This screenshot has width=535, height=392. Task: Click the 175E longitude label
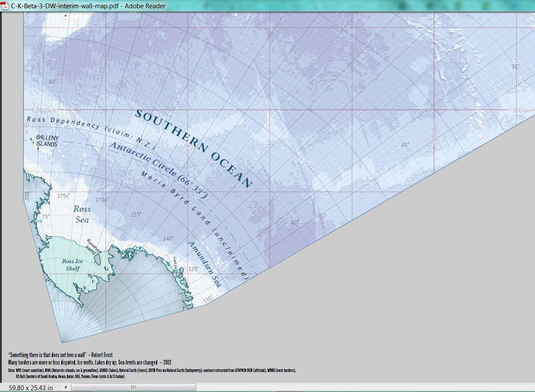click(x=64, y=196)
